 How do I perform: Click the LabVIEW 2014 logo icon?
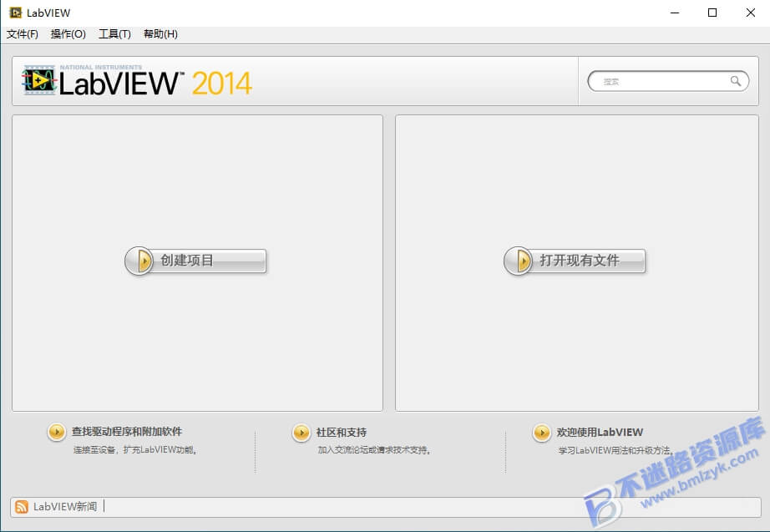point(39,80)
